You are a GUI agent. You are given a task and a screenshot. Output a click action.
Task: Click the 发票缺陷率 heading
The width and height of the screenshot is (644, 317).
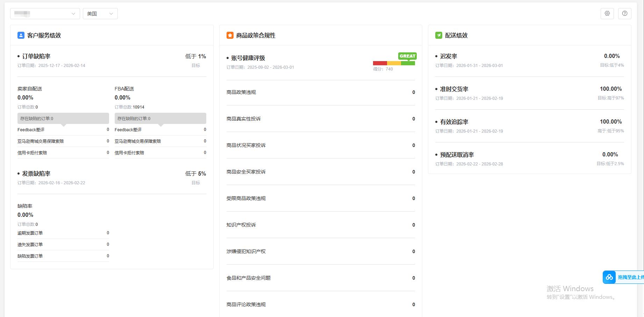click(x=36, y=174)
